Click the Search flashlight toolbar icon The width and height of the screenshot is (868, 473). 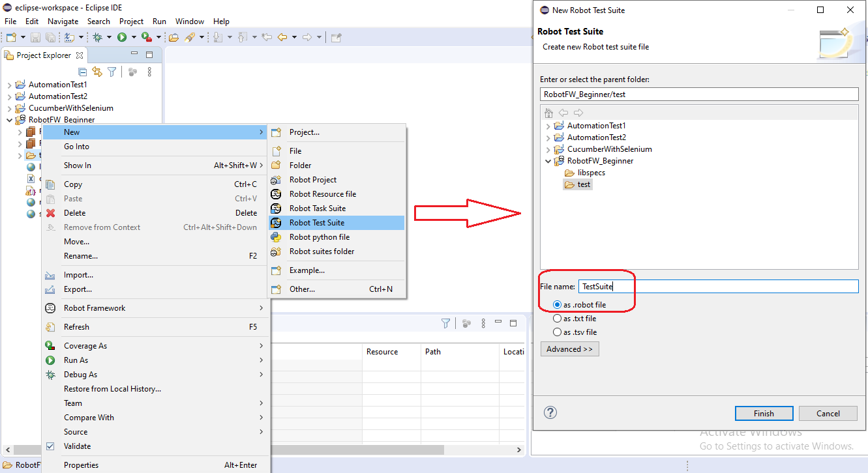[190, 38]
